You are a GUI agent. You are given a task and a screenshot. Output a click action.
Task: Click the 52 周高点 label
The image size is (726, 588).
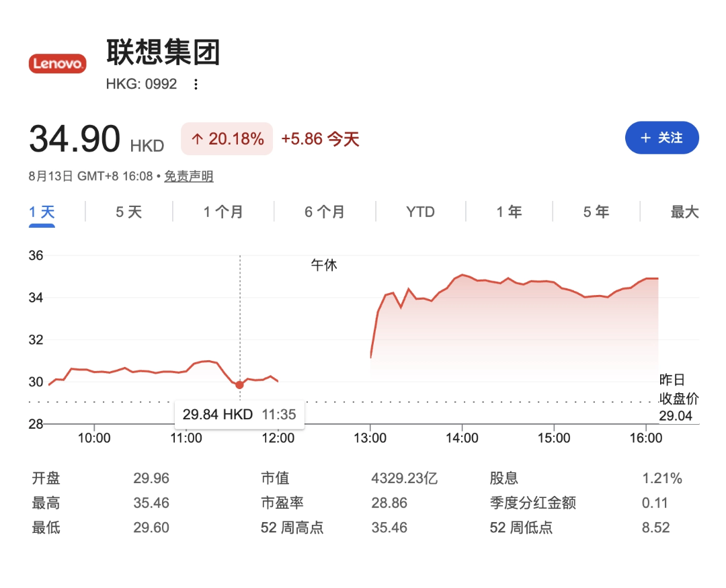[x=292, y=528]
